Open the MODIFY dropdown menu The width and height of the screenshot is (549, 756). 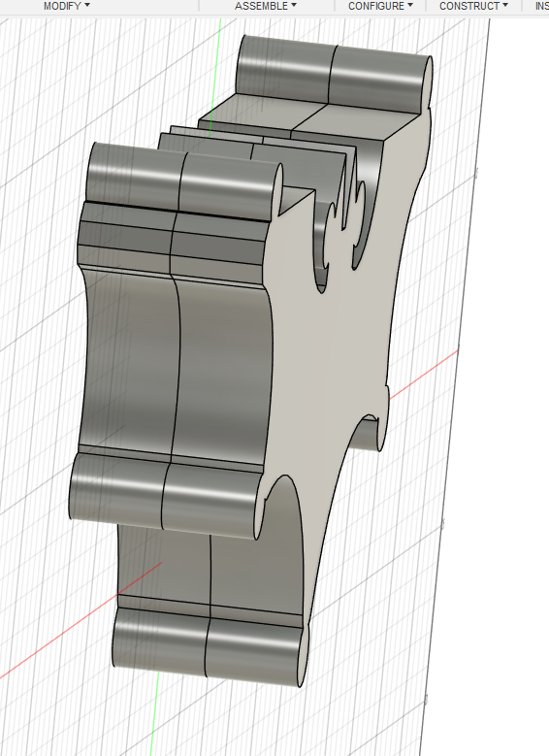67,6
